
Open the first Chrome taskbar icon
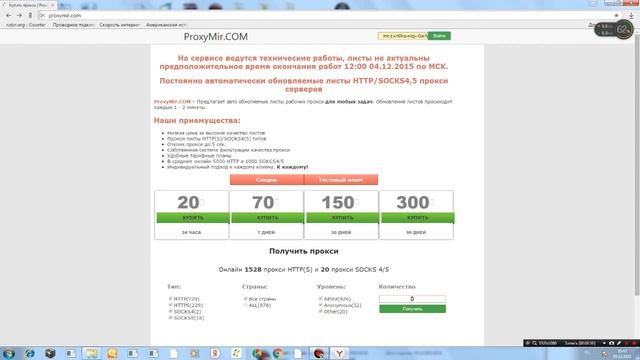[x=258, y=353]
